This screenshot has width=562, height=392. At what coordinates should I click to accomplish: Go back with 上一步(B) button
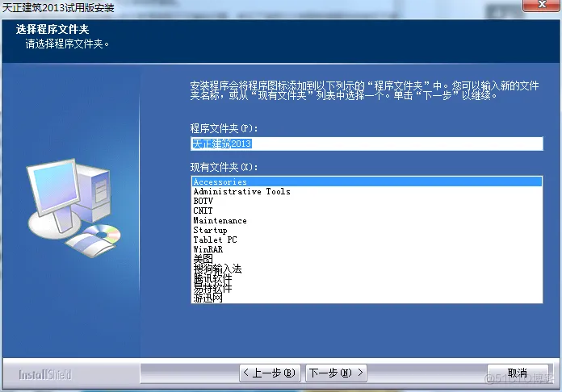pos(270,373)
